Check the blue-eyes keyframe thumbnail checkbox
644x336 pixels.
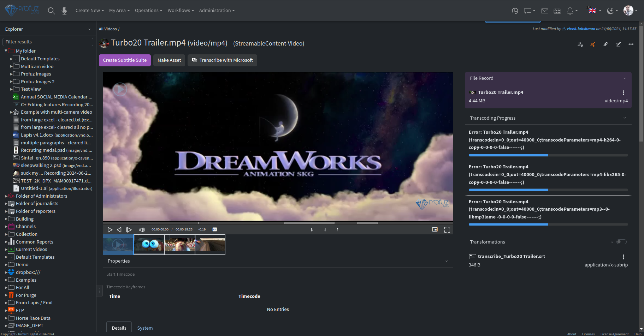[x=137, y=237]
